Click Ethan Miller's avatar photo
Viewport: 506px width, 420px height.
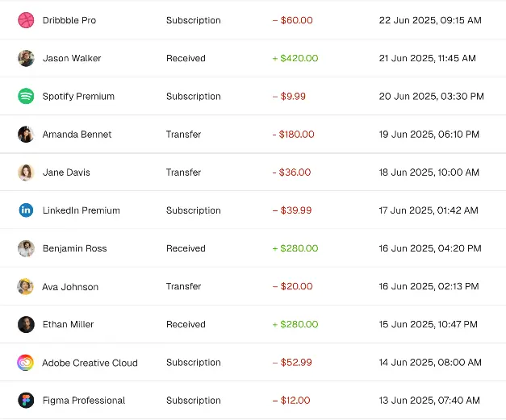pyautogui.click(x=26, y=324)
